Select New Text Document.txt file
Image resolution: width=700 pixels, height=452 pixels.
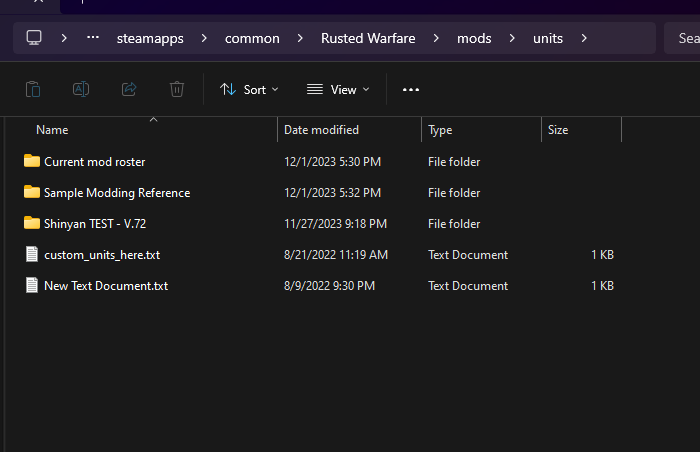(x=105, y=286)
